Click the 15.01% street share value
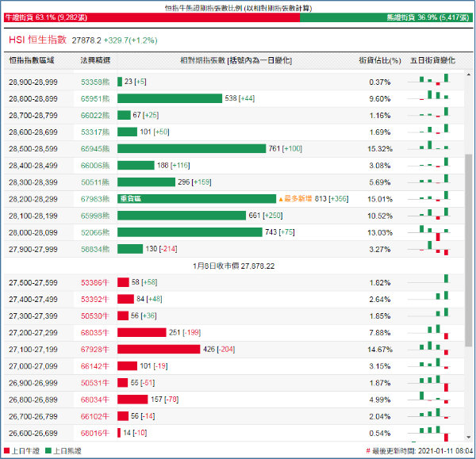The image size is (476, 459). click(380, 199)
